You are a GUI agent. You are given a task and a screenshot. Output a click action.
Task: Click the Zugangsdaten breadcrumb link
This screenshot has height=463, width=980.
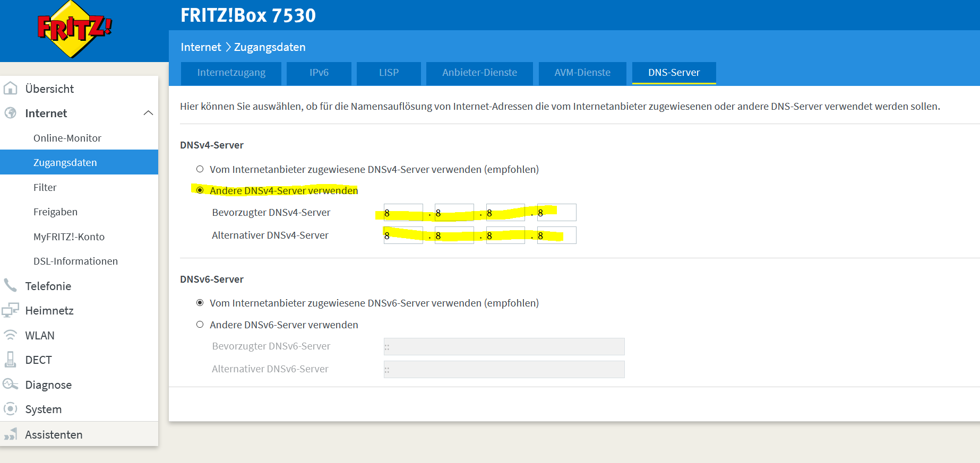[x=270, y=47]
